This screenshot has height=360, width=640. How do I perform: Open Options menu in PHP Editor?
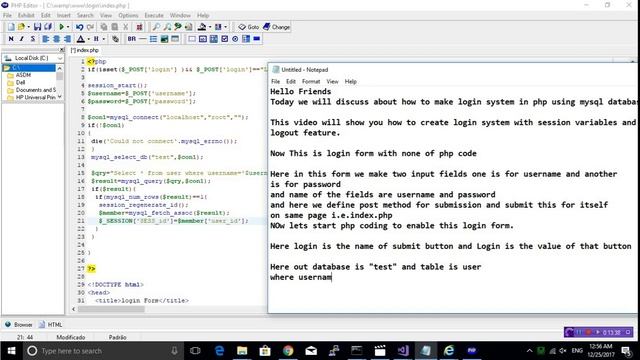(x=128, y=15)
